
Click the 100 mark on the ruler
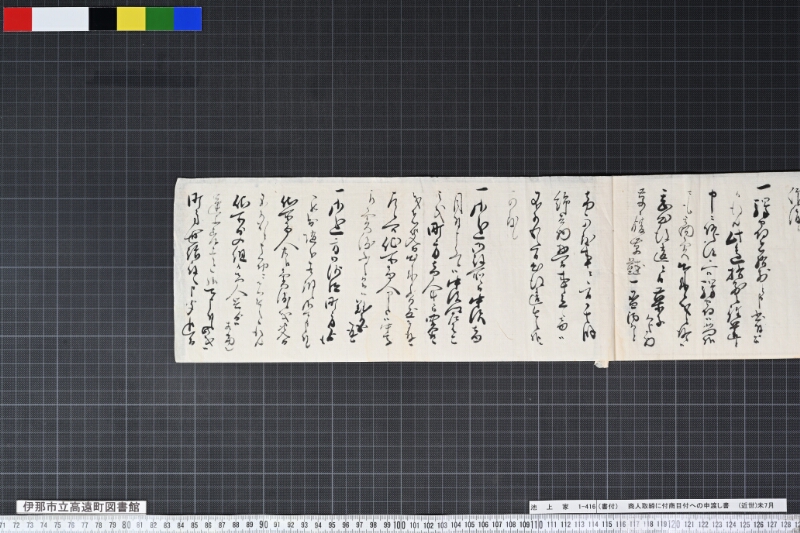[x=400, y=525]
